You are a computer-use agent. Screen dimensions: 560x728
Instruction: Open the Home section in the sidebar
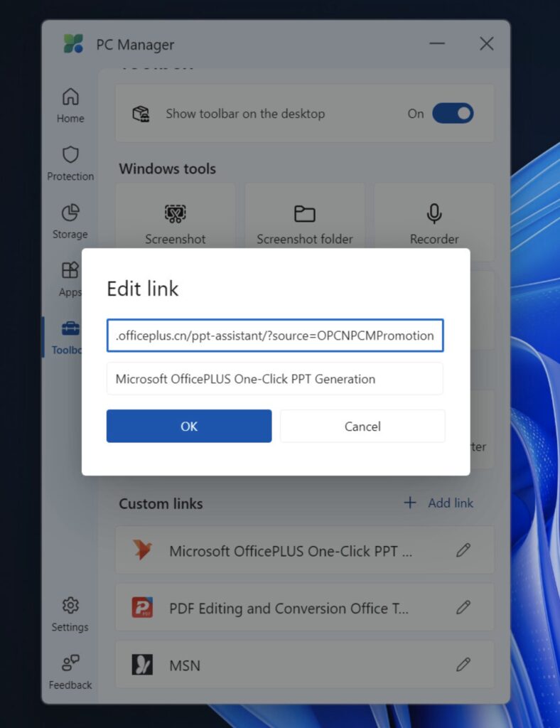point(70,105)
